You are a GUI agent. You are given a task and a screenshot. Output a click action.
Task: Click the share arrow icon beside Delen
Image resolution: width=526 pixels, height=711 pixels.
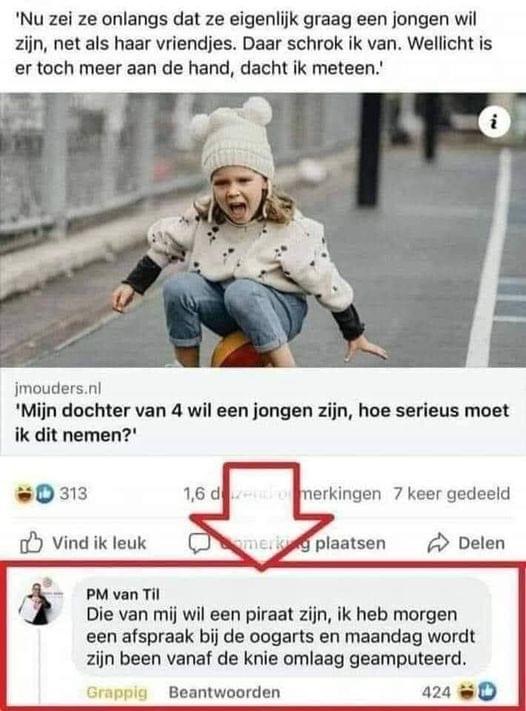click(438, 543)
